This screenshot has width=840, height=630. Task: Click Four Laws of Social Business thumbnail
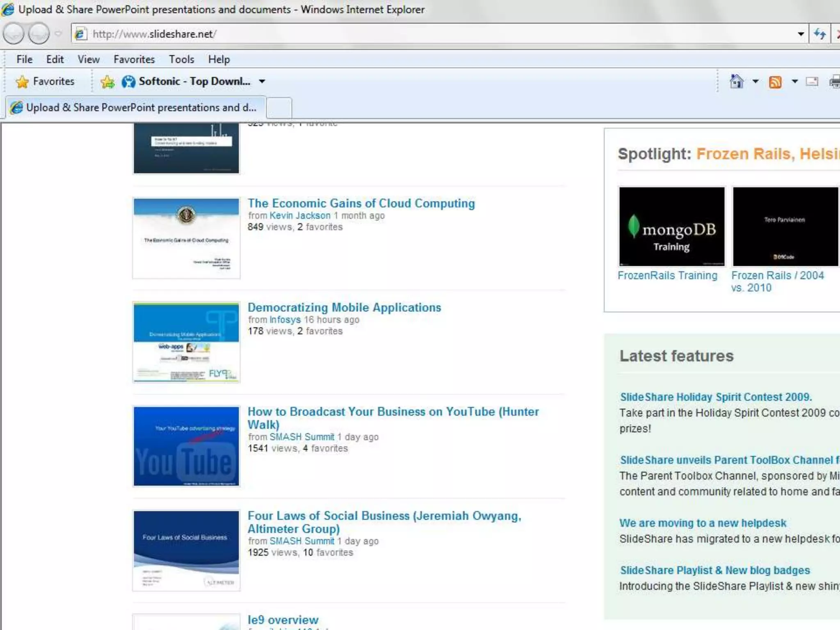186,550
